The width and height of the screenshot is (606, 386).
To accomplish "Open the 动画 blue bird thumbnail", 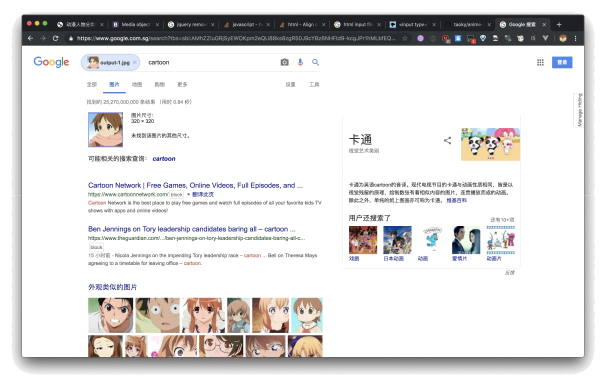I will 432,240.
